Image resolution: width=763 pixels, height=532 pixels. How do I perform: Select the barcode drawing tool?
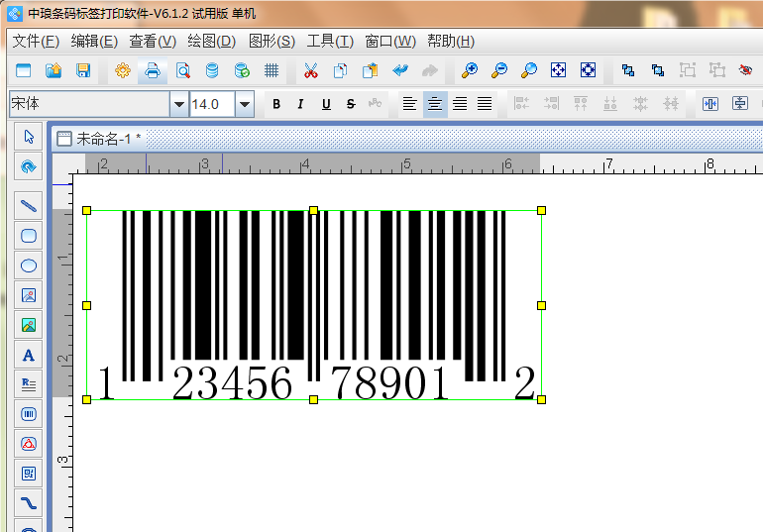coord(29,413)
